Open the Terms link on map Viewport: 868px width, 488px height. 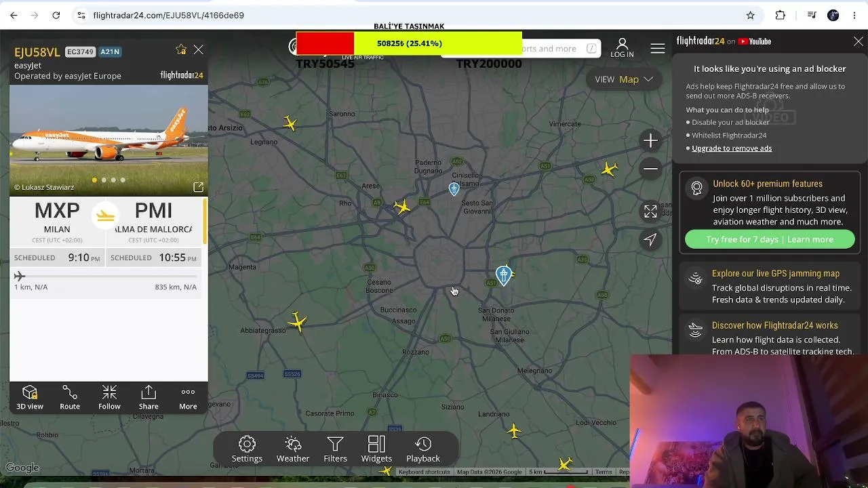(604, 472)
